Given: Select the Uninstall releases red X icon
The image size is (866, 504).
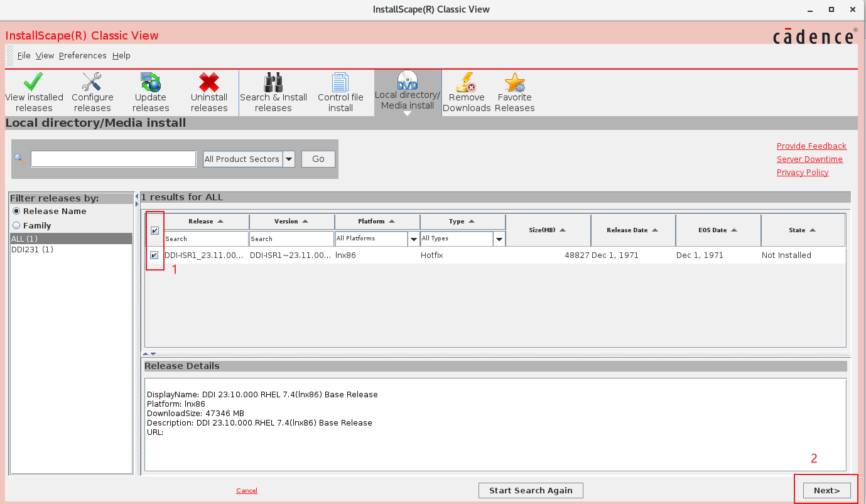Looking at the screenshot, I should (209, 83).
